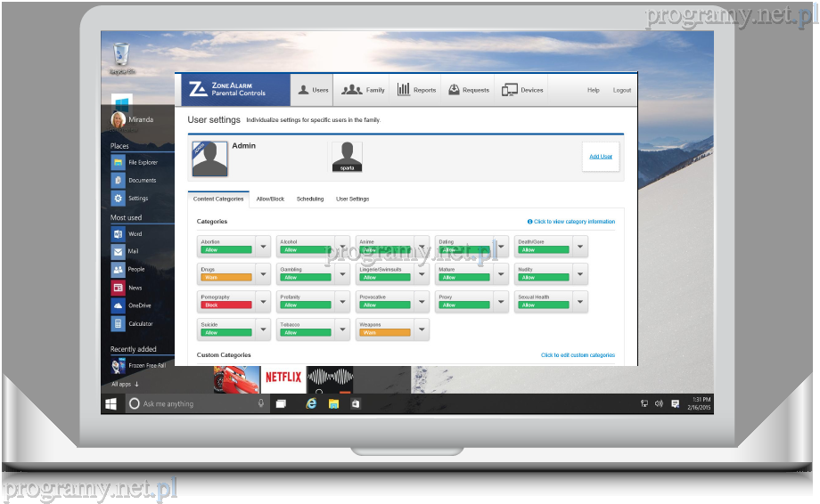
Task: Expand the Pornography category dropdown
Action: pos(263,302)
